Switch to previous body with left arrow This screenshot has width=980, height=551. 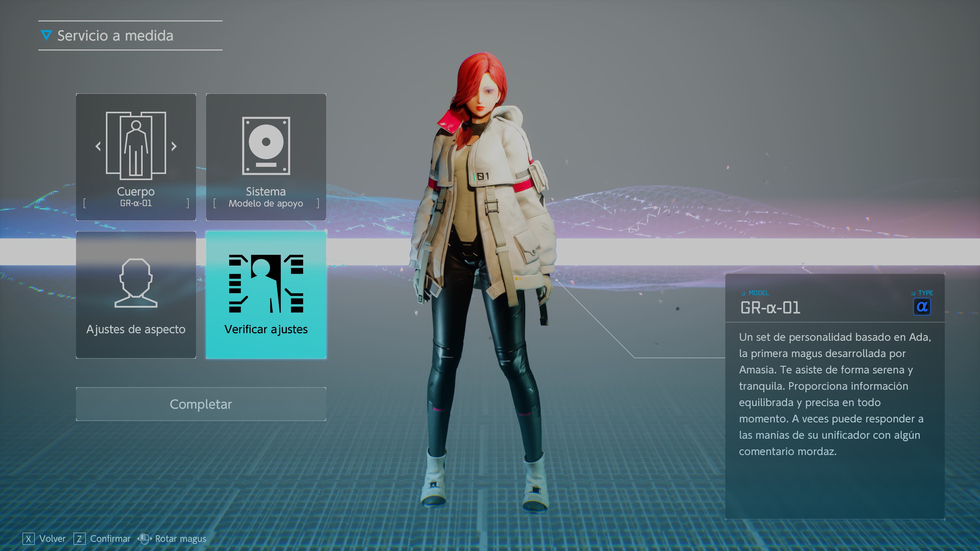98,146
